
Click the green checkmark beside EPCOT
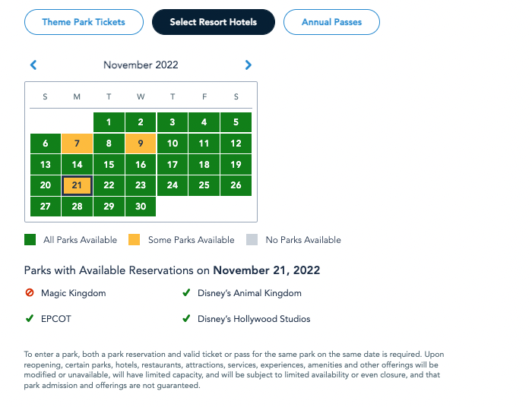click(30, 319)
